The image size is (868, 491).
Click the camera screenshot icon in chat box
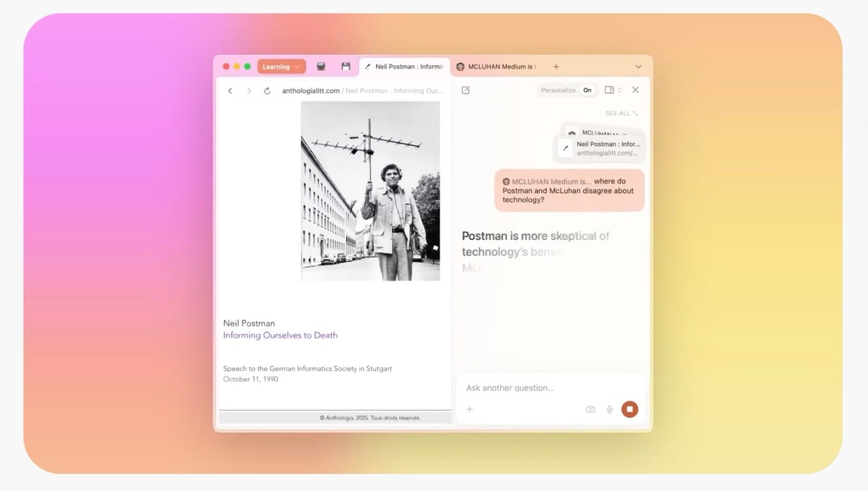[x=590, y=409]
